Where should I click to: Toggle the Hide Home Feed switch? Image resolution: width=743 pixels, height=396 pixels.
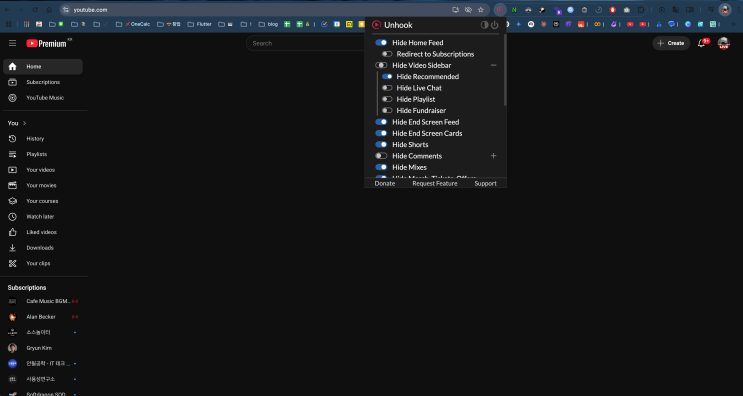pos(381,43)
